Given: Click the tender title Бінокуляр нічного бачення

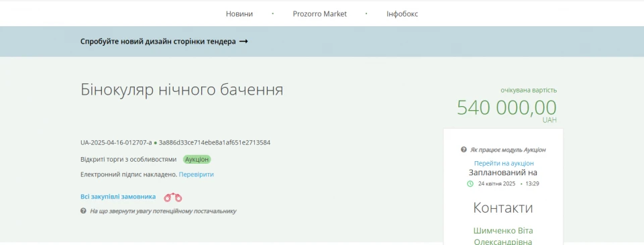Looking at the screenshot, I should pyautogui.click(x=182, y=90).
